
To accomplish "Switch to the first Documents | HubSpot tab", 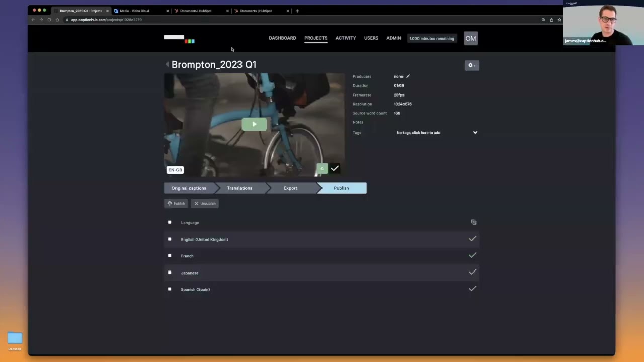I will (201, 11).
